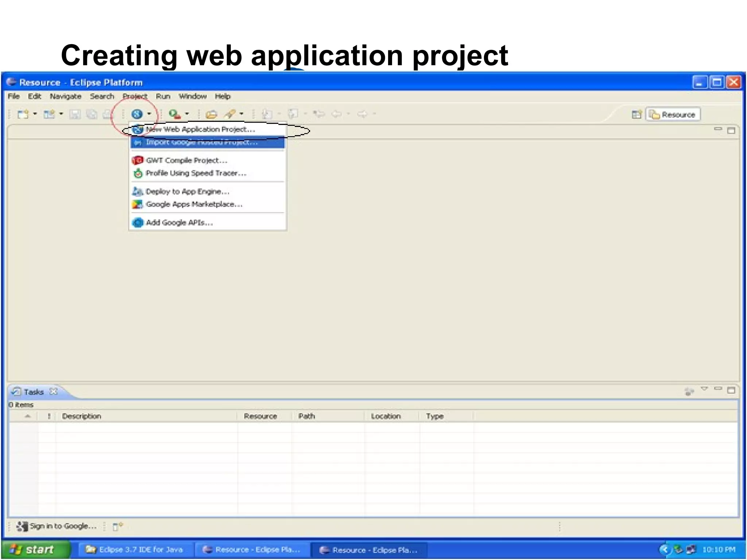The image size is (747, 560).
Task: Open the Edit menu
Action: tap(35, 96)
